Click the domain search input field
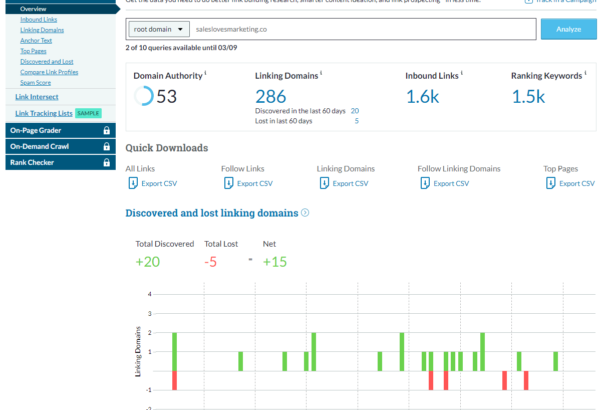 363,29
